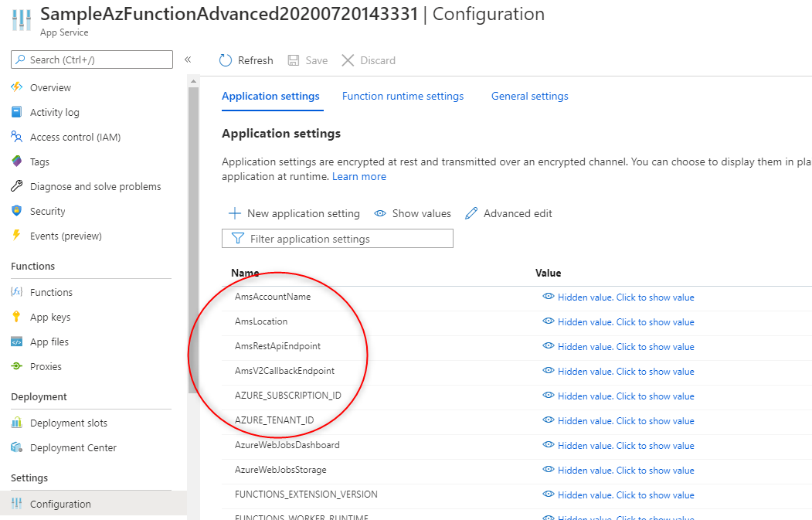Screen dimensions: 812x520
Task: Open App keys via the key icon
Action: [16, 317]
